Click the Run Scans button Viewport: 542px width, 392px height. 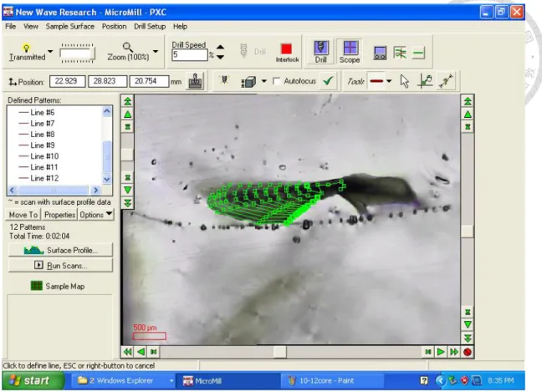pyautogui.click(x=60, y=265)
